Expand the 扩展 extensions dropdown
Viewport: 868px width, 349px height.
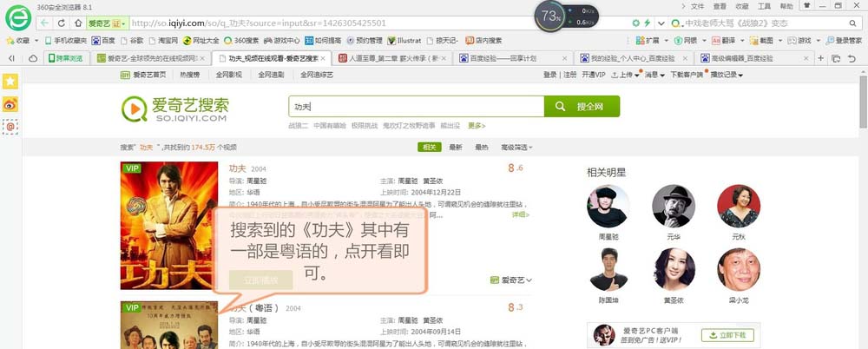(666, 41)
